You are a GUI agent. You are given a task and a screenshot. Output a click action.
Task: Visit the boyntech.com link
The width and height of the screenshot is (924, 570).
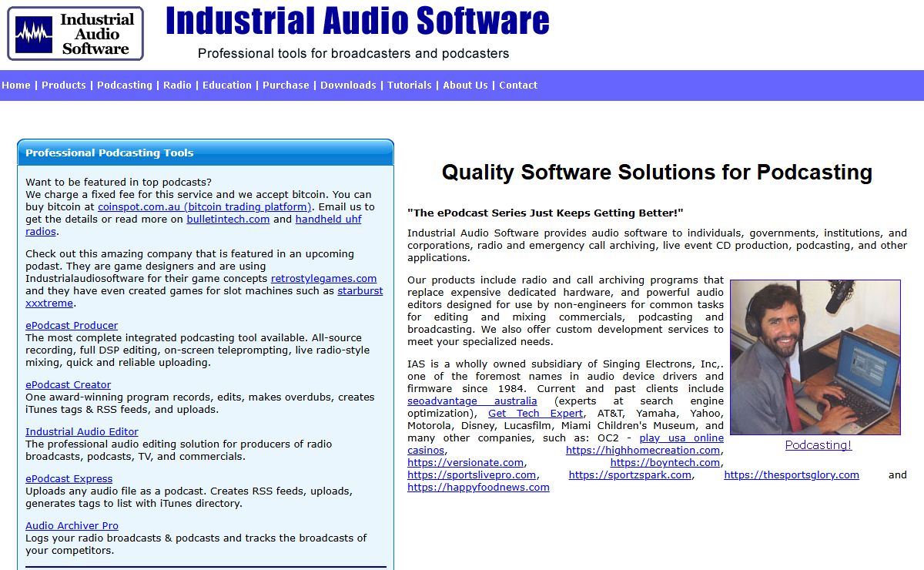pos(665,462)
